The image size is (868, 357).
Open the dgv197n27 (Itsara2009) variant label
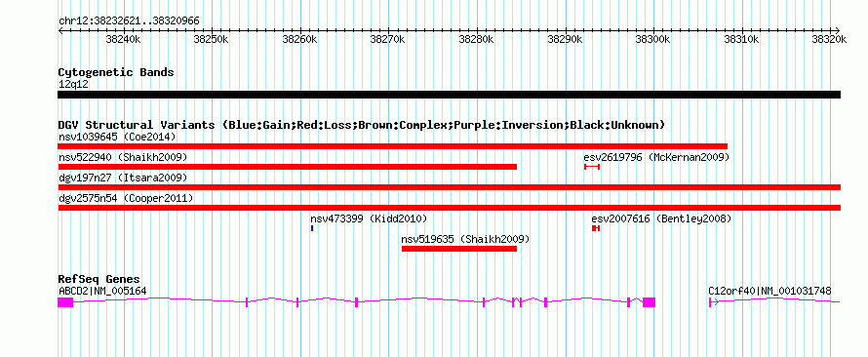[123, 178]
